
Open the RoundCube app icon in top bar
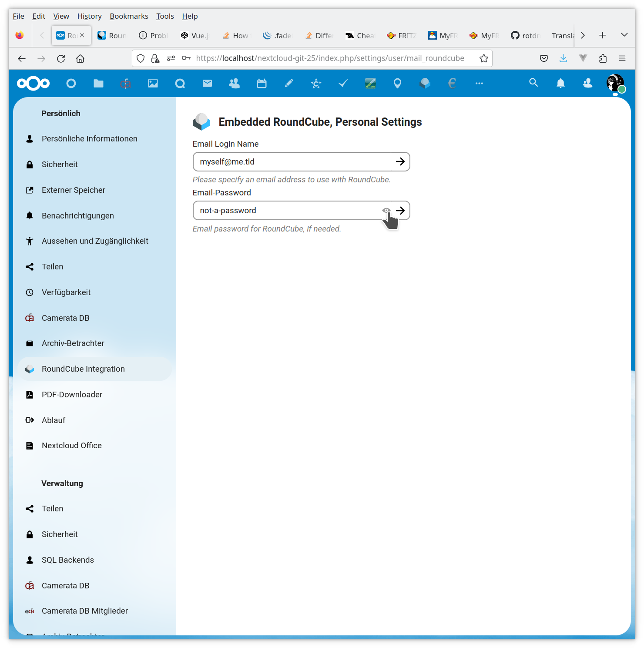pos(425,83)
